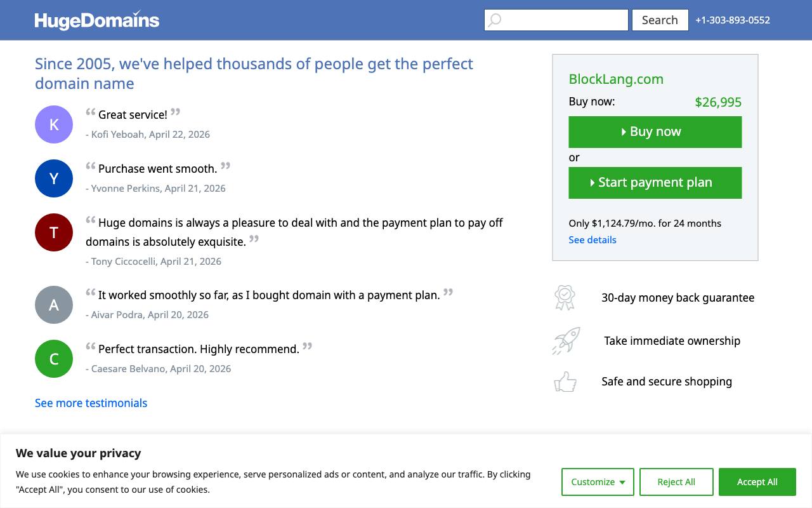Click the green Buy now button

(655, 132)
